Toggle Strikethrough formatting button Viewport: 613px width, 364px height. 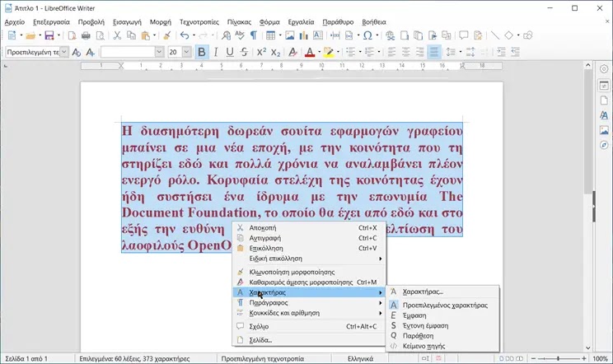pyautogui.click(x=244, y=52)
